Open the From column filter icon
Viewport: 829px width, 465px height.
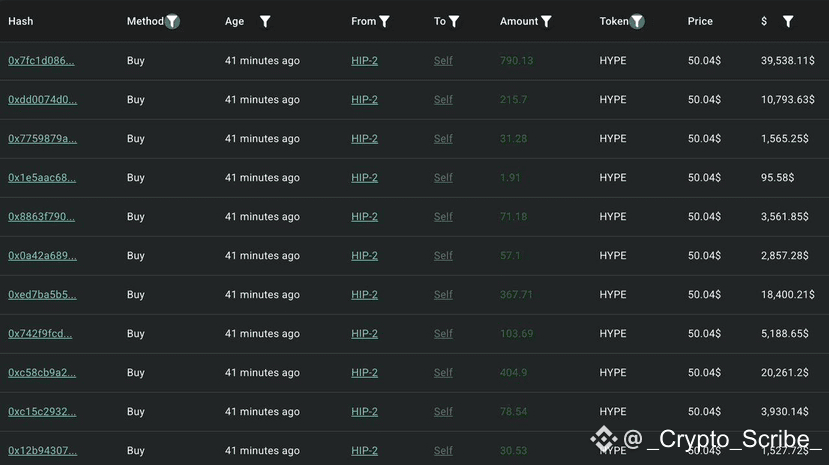coord(384,21)
